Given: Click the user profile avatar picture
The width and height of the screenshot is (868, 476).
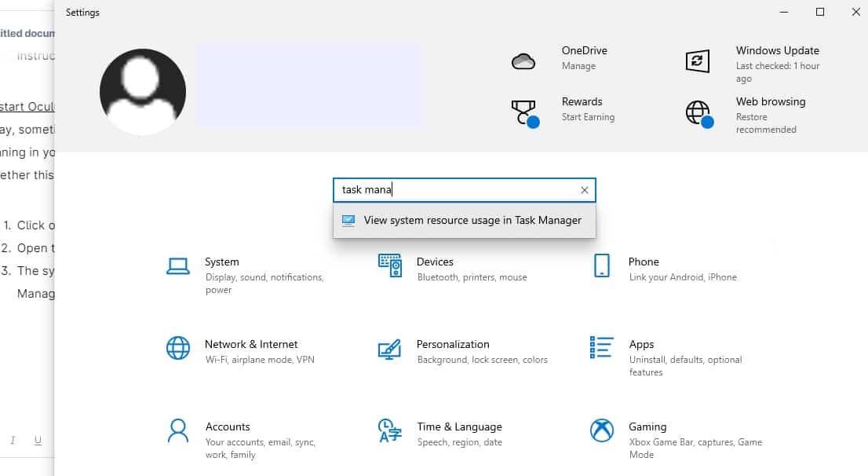Looking at the screenshot, I should 143,92.
